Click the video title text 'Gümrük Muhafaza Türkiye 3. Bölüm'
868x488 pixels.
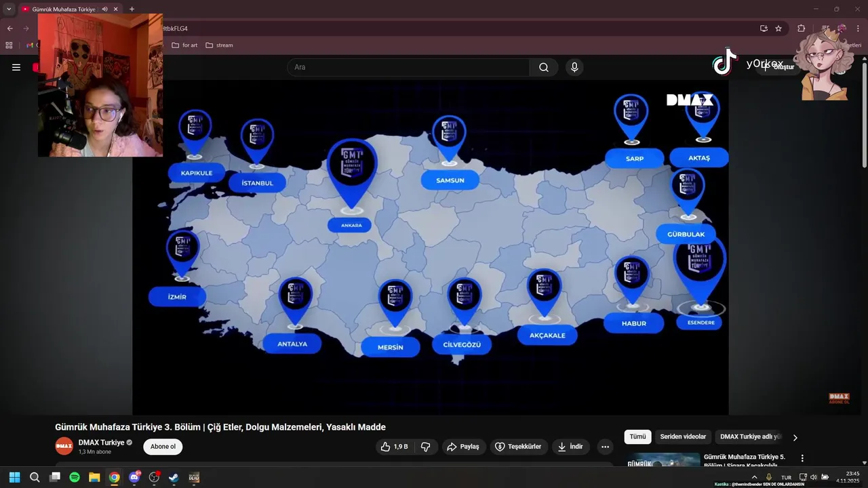click(127, 427)
